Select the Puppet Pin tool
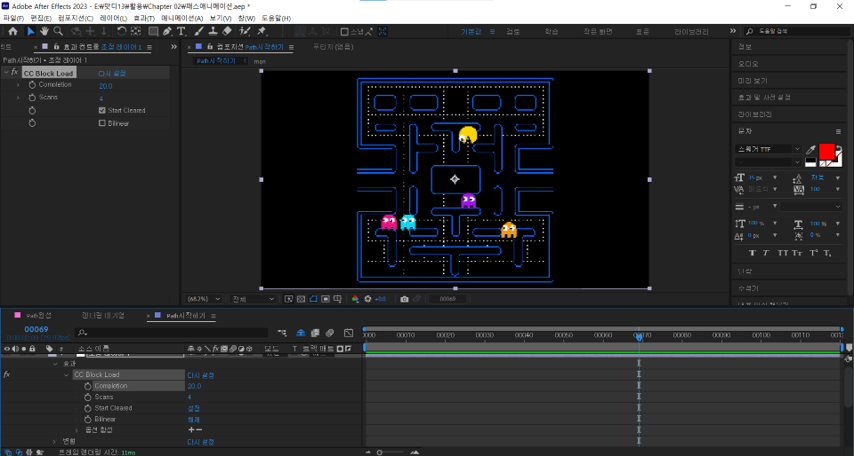 (x=262, y=32)
